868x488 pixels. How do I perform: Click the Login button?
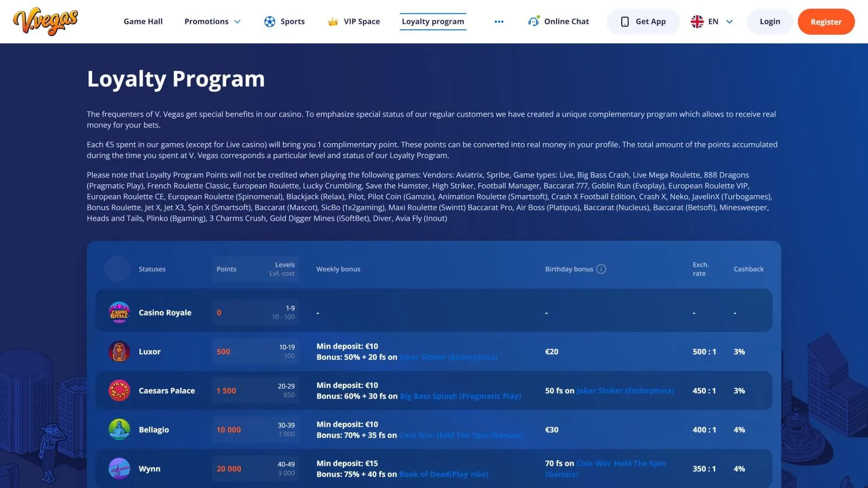pos(770,22)
